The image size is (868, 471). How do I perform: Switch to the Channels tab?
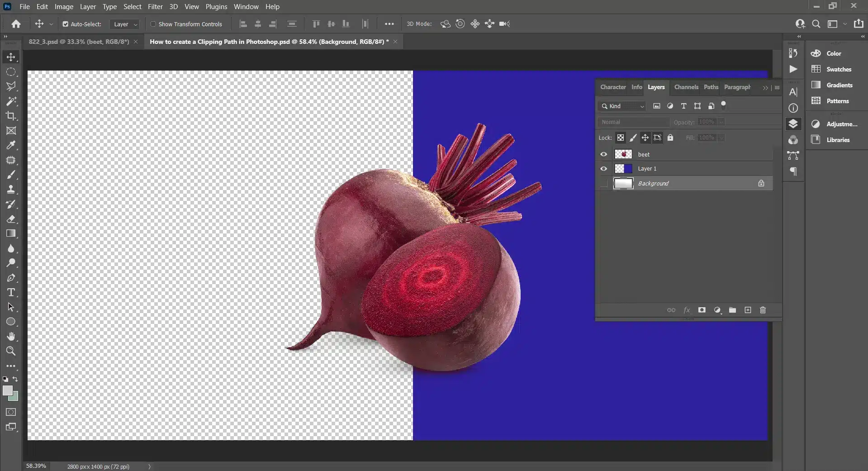coord(686,87)
